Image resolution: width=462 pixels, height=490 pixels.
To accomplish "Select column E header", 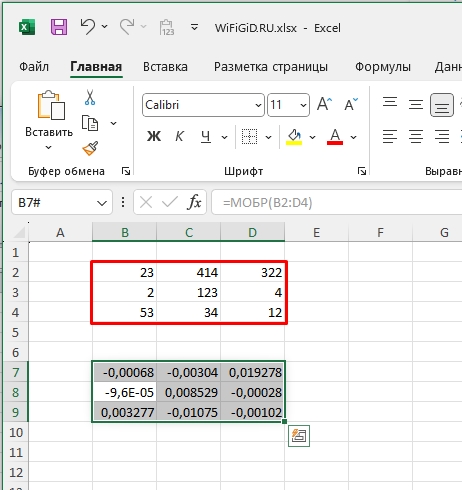I will [x=316, y=232].
